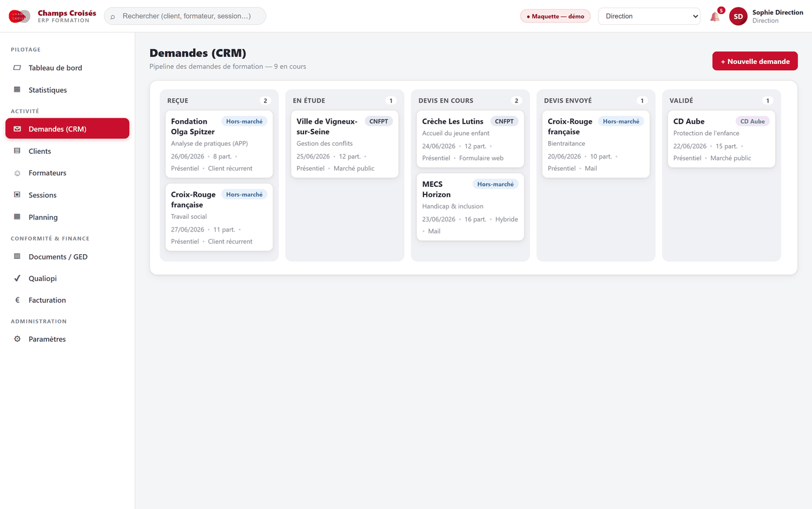Click the DEVIS EN COURS column header
Screen dimensions: 812x509
[x=445, y=100]
